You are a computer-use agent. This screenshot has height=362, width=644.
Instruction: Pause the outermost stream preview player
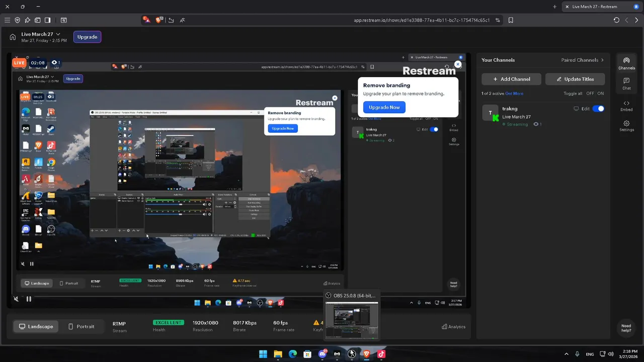pos(29,299)
